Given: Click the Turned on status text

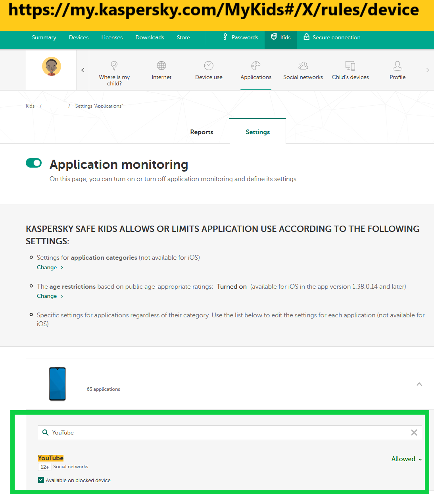Looking at the screenshot, I should click(x=232, y=286).
